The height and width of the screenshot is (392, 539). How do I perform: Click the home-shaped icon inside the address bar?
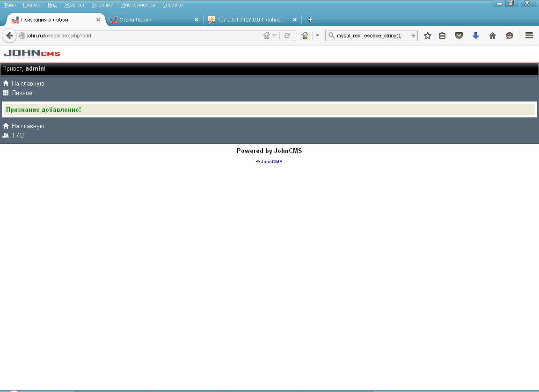tap(266, 36)
